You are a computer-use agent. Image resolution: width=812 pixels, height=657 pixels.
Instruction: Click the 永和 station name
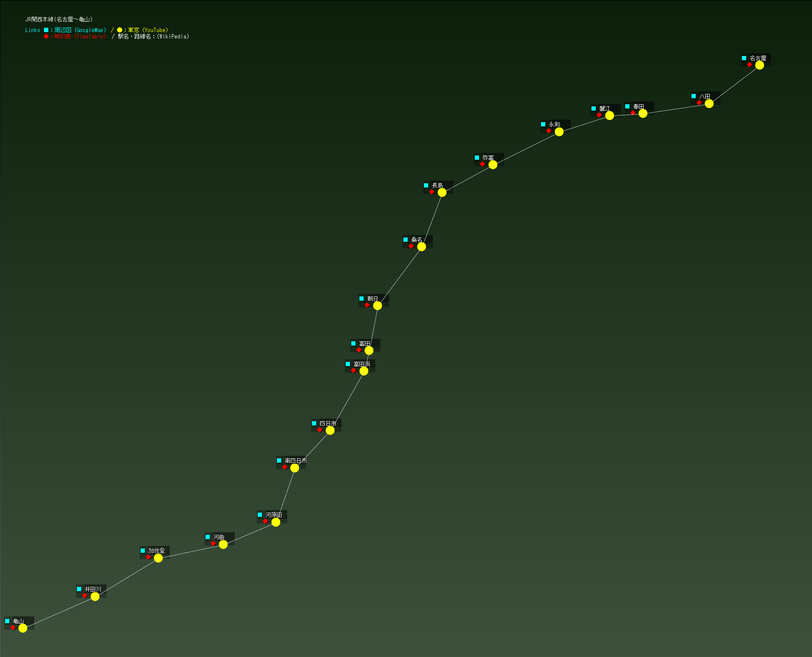(x=554, y=124)
